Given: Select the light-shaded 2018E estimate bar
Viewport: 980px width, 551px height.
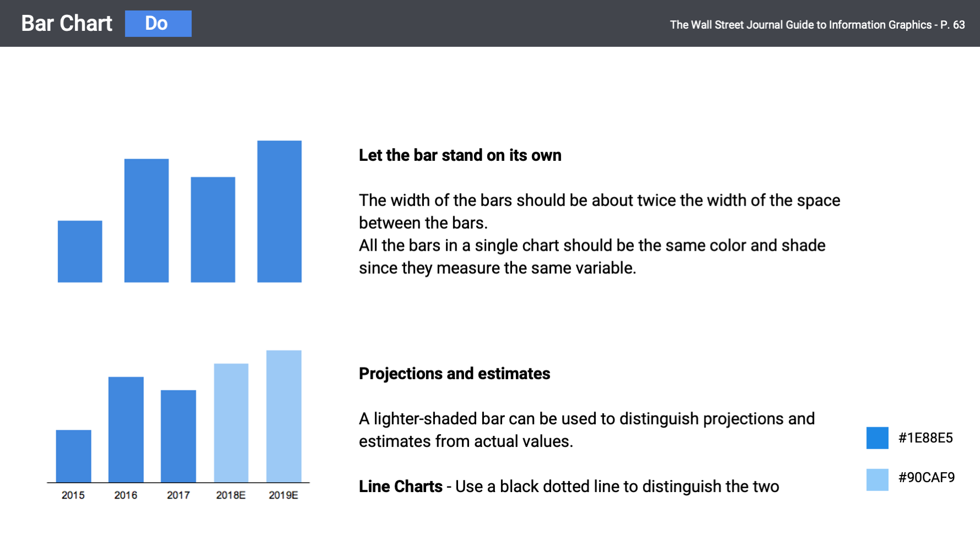Looking at the screenshot, I should click(231, 423).
